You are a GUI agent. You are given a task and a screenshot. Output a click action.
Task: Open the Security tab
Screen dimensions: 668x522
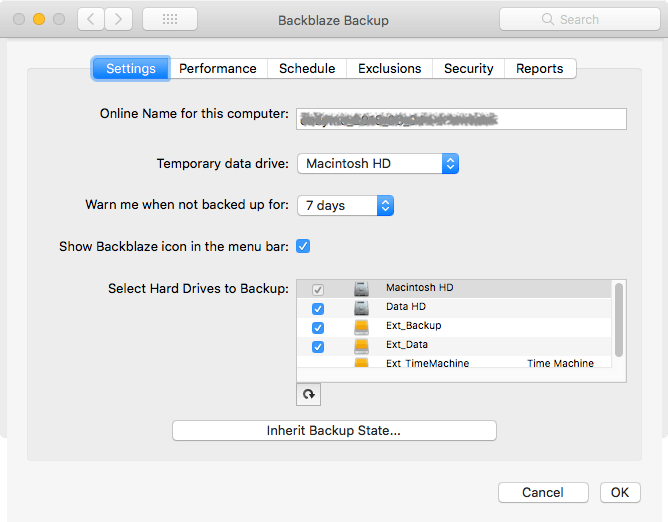(469, 68)
